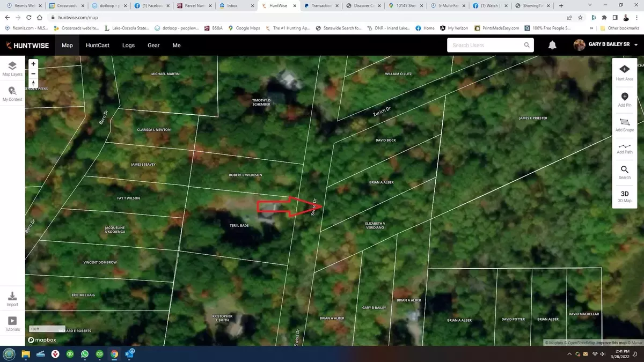Click the Search Users input field

coord(486,46)
